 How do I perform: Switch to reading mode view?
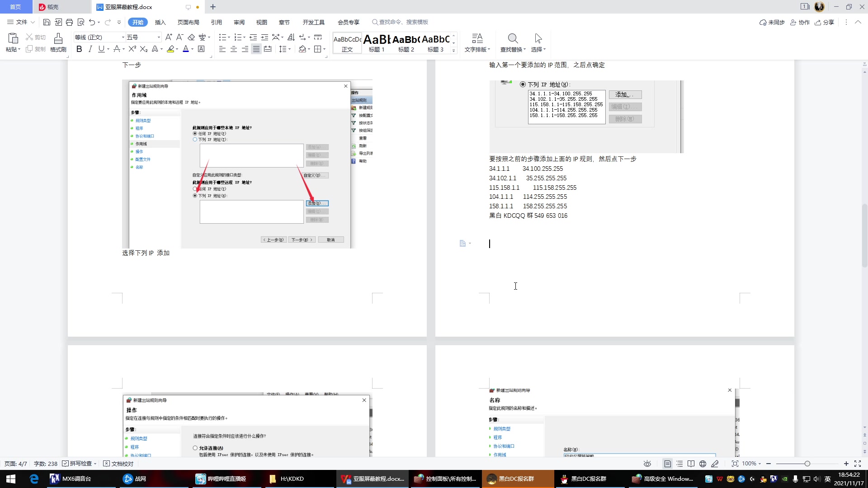[691, 464]
